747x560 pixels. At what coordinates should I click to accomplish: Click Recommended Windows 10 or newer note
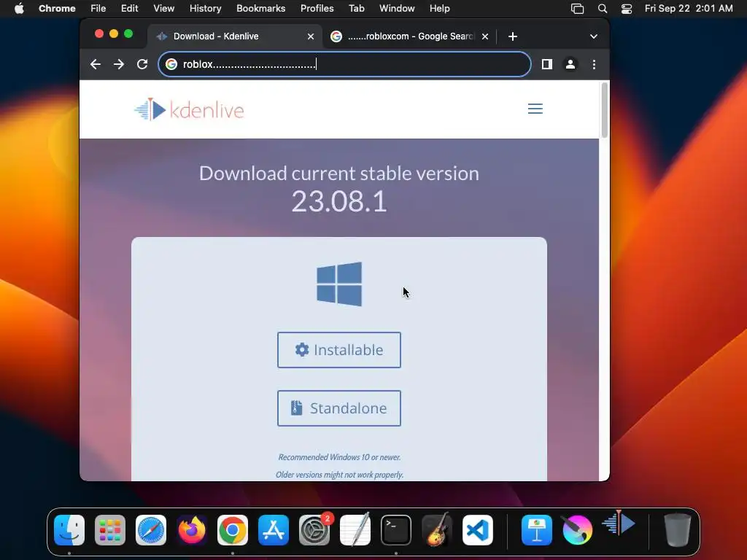339,457
